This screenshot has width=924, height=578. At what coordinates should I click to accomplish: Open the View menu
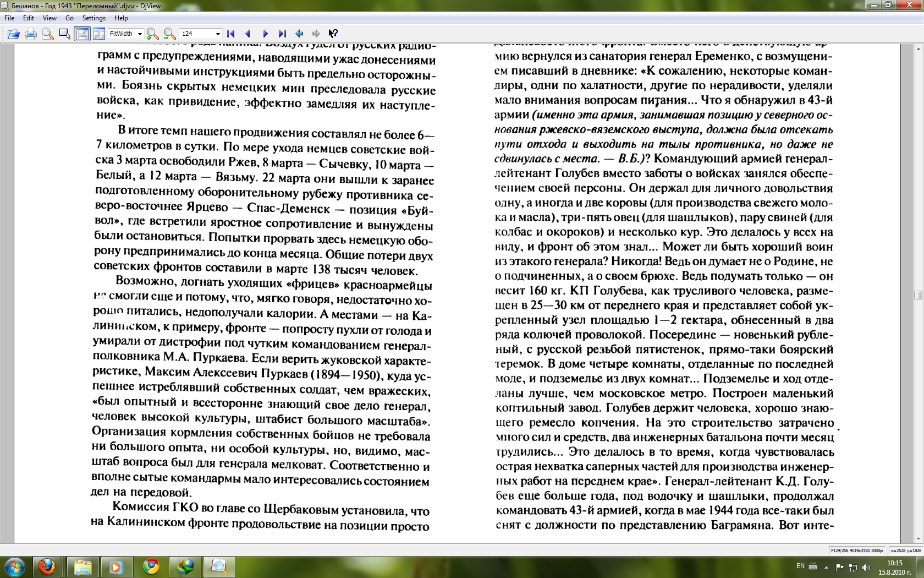pos(50,18)
